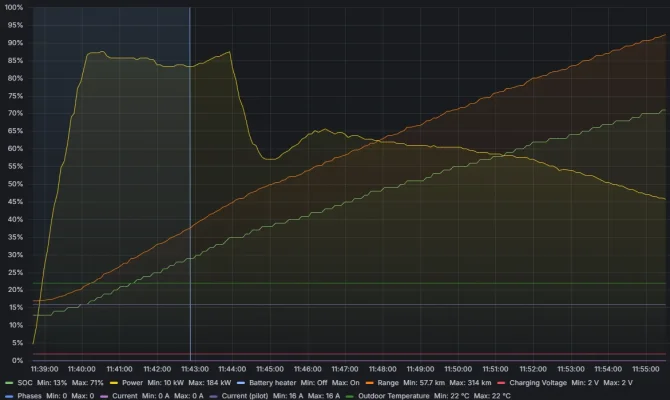Toggle the Current legend label with Min 0 A
Screen dimensions: 670x400
[124, 396]
